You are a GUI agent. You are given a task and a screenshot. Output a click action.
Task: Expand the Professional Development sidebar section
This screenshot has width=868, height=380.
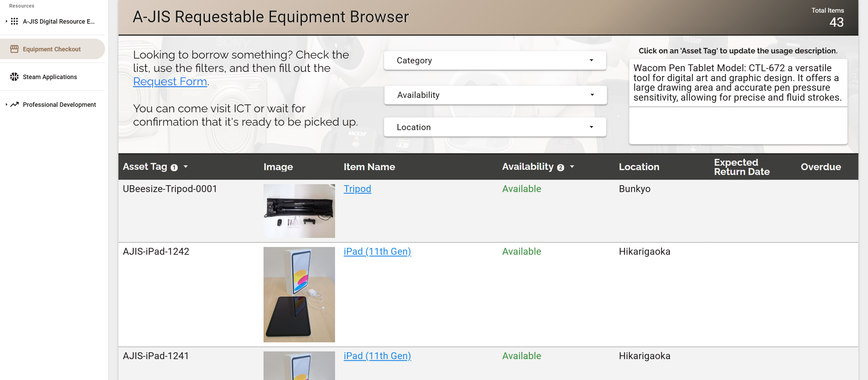6,104
